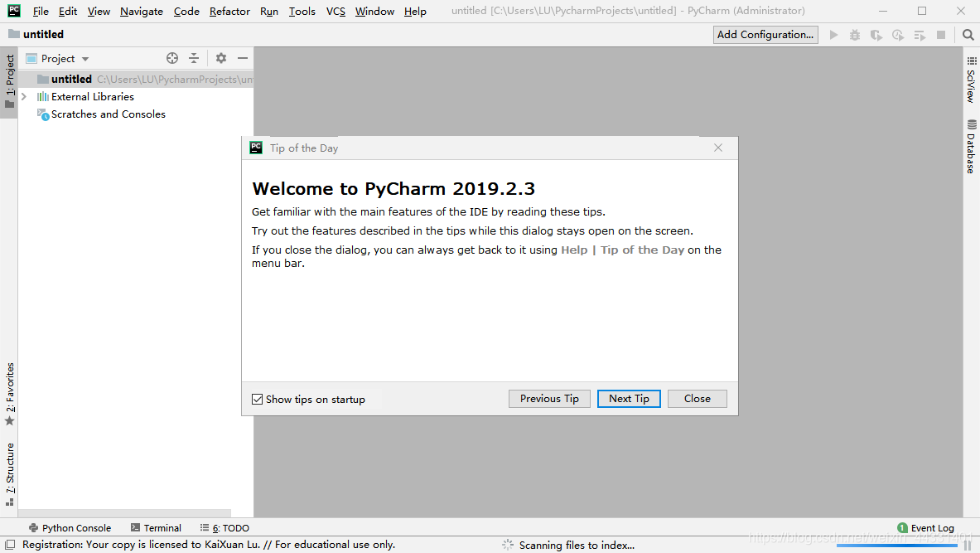The image size is (980, 553).
Task: Click the Close button in dialog
Action: coord(697,399)
